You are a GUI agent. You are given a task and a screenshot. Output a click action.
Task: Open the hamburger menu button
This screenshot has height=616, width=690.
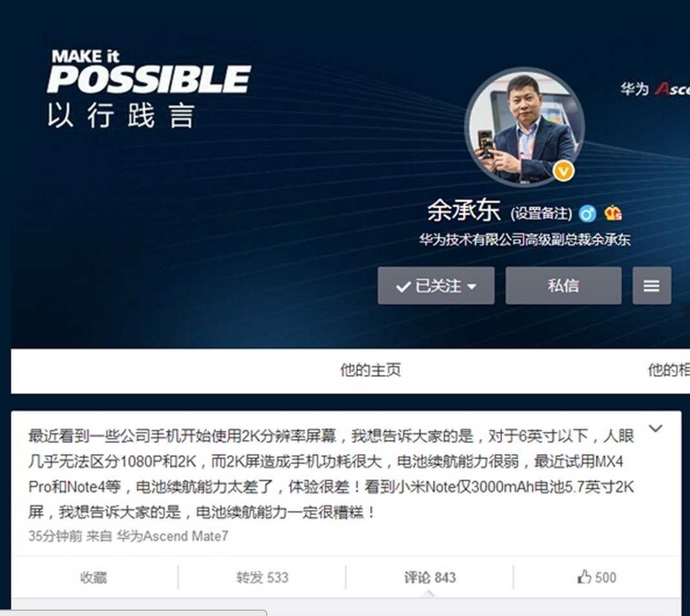click(x=652, y=286)
